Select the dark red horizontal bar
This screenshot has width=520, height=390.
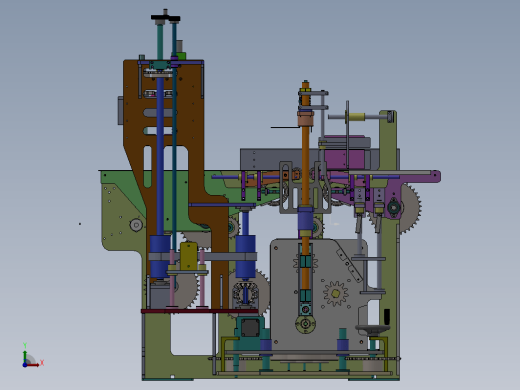pyautogui.click(x=199, y=311)
